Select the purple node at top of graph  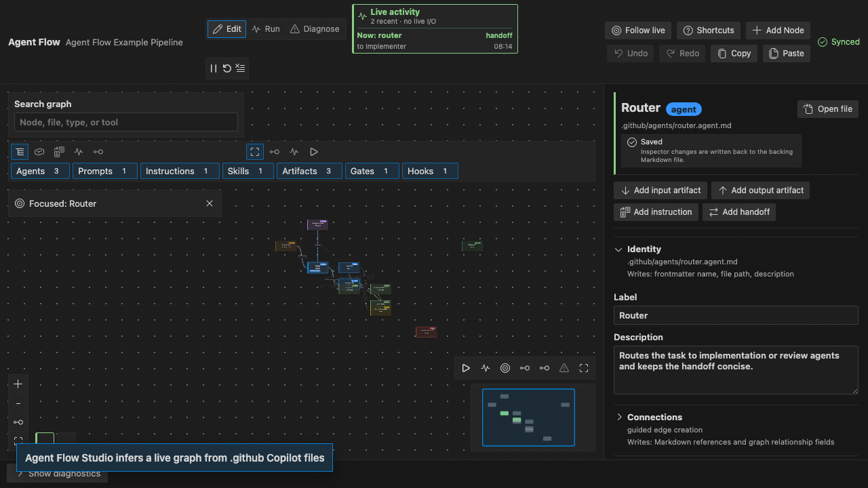click(317, 224)
